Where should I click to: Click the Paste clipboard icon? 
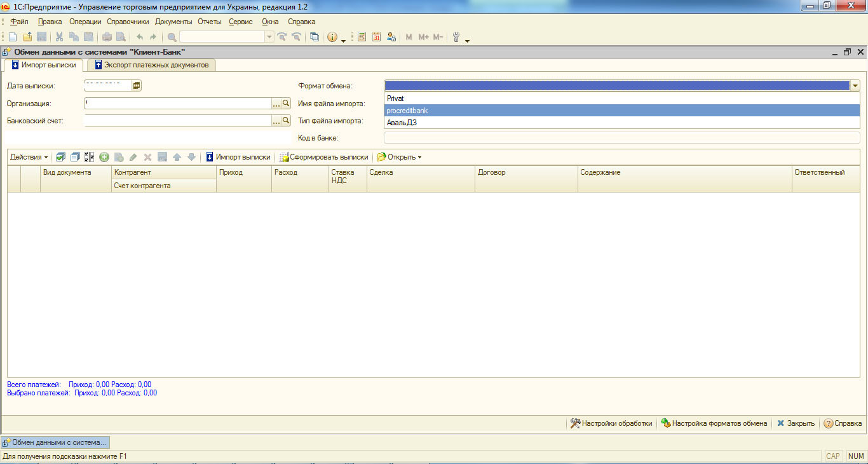tap(88, 38)
